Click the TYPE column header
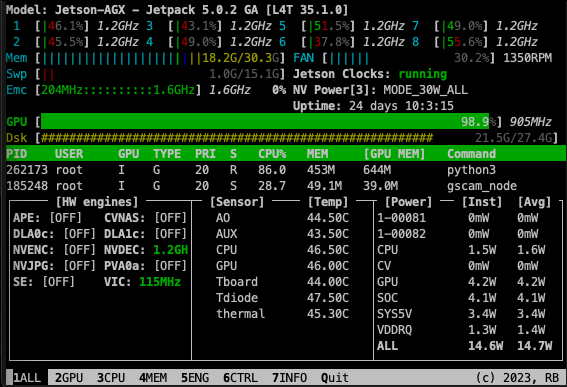This screenshot has width=567, height=387. 167,154
